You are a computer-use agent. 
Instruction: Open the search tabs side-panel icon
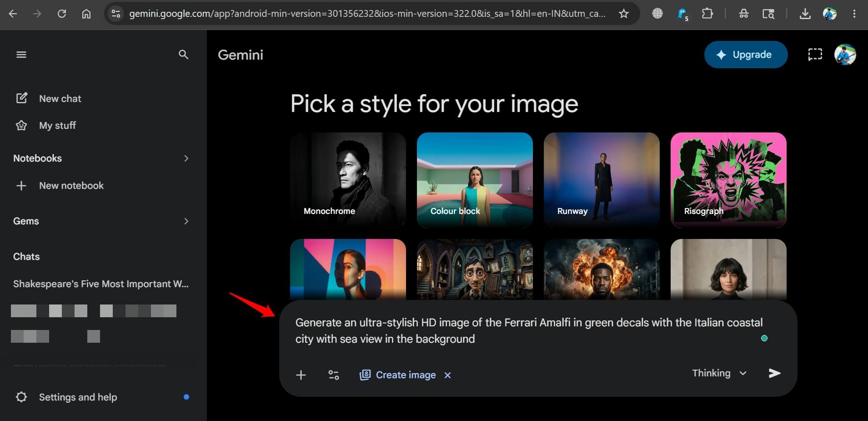coord(768,14)
